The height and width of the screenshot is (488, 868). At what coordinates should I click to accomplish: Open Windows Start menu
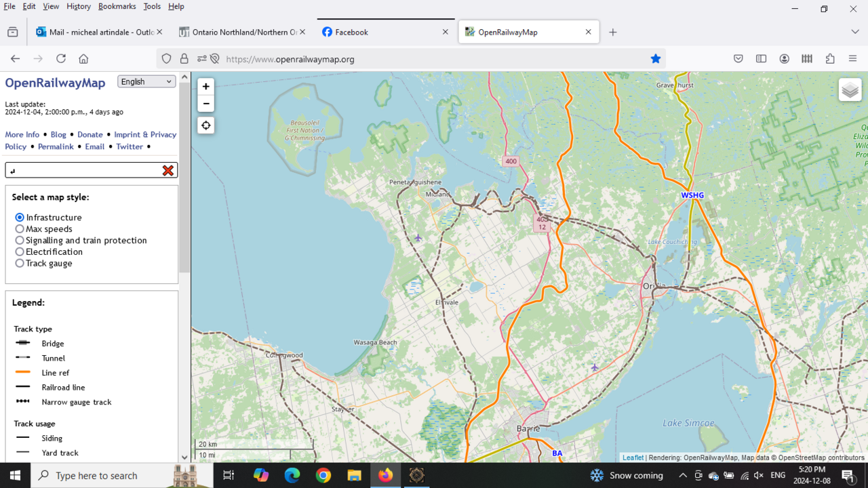15,476
